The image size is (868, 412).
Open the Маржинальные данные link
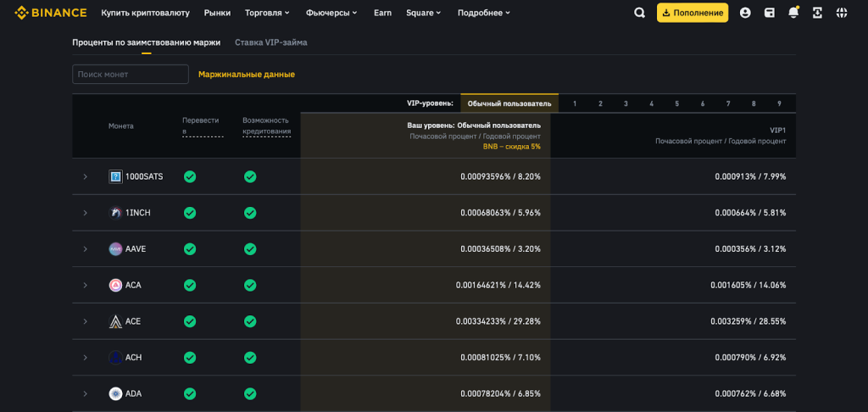(x=247, y=75)
